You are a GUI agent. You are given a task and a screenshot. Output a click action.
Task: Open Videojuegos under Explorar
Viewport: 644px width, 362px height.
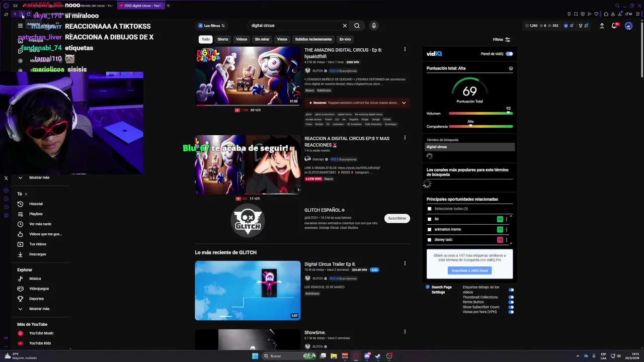point(39,289)
